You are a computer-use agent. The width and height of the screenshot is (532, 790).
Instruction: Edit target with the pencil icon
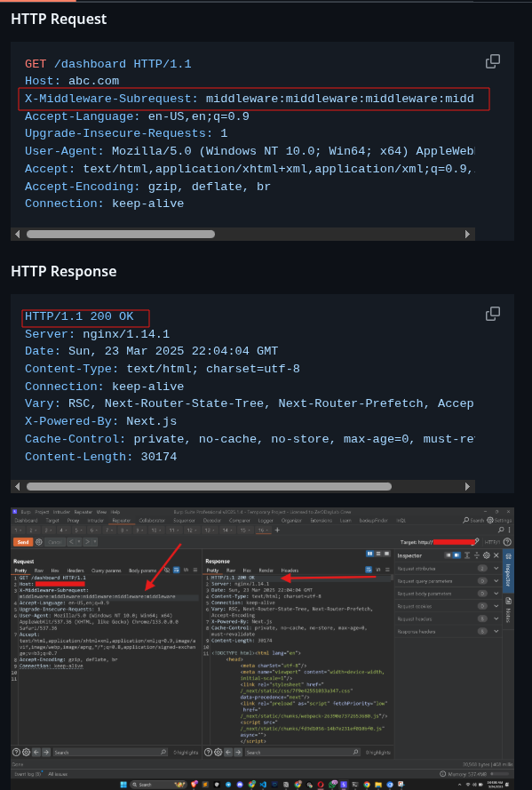coord(476,541)
